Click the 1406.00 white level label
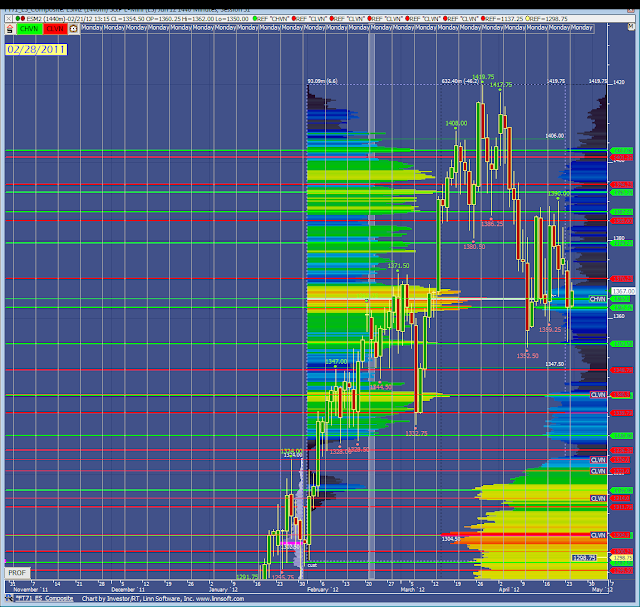This screenshot has width=640, height=607. tap(555, 136)
